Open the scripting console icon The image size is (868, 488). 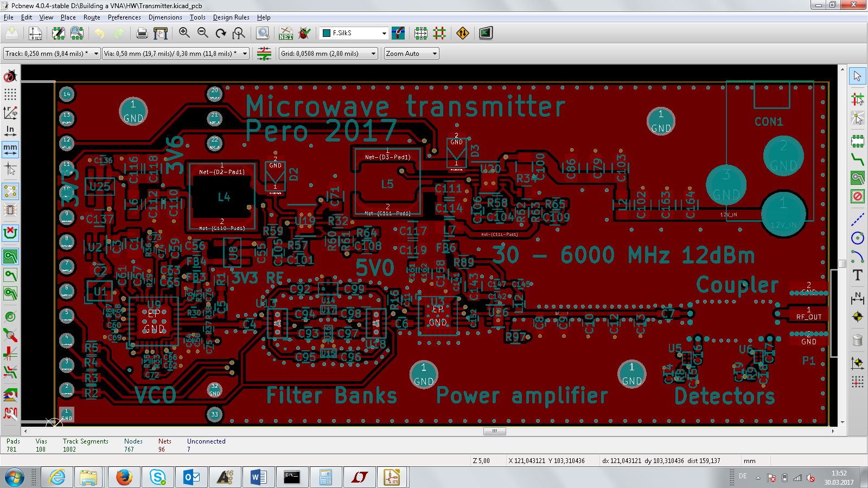click(486, 34)
